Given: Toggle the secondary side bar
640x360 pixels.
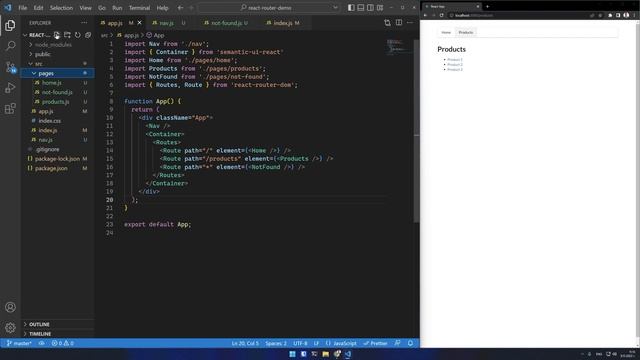Looking at the screenshot, I should point(370,8).
